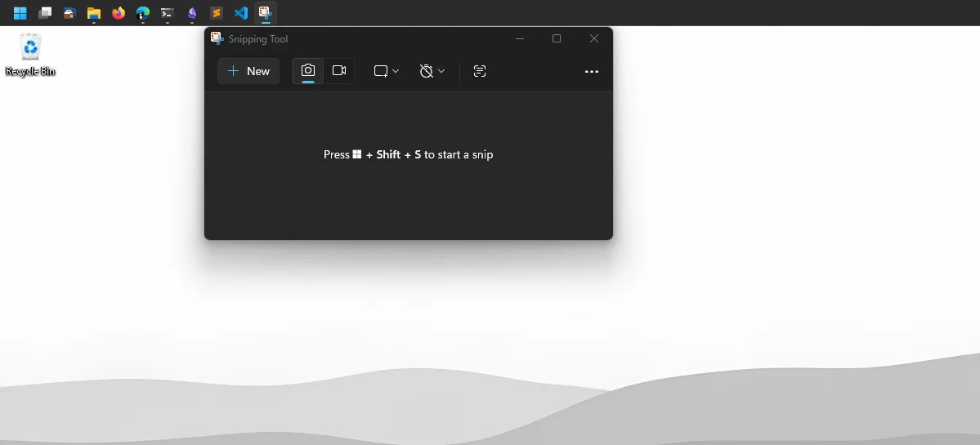Click the Snipping Tool title bar app icon
980x445 pixels.
(x=217, y=38)
